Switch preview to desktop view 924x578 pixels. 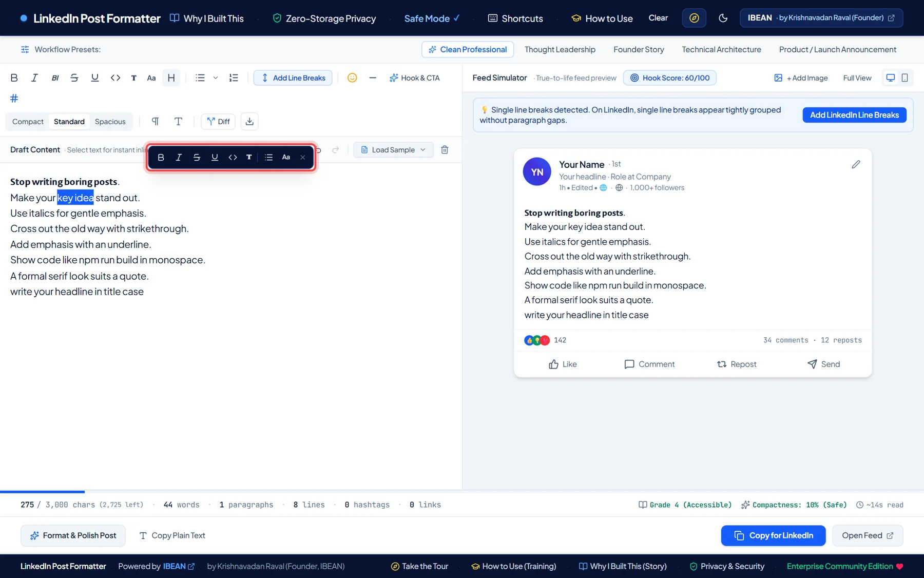[x=891, y=78]
